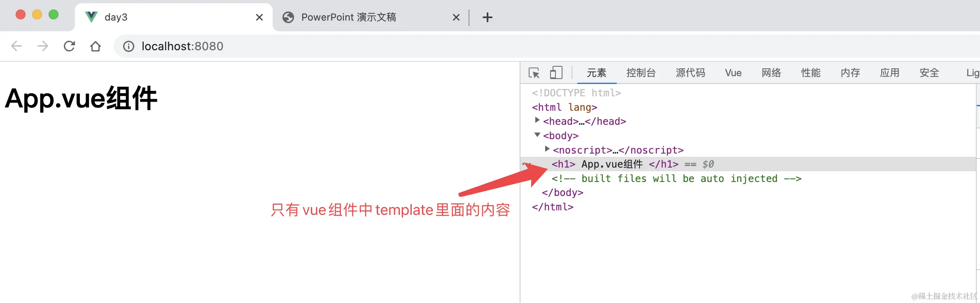Open the Vue devtools panel
This screenshot has width=980, height=303.
click(733, 73)
